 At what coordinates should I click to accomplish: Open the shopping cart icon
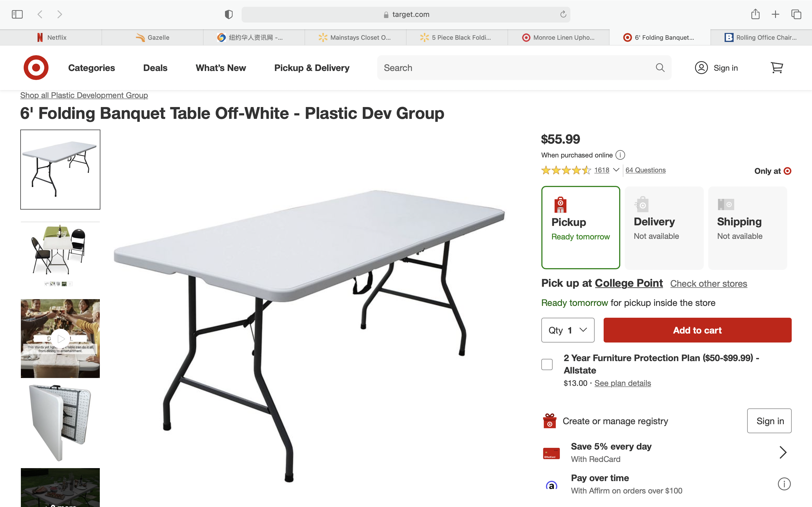point(776,68)
